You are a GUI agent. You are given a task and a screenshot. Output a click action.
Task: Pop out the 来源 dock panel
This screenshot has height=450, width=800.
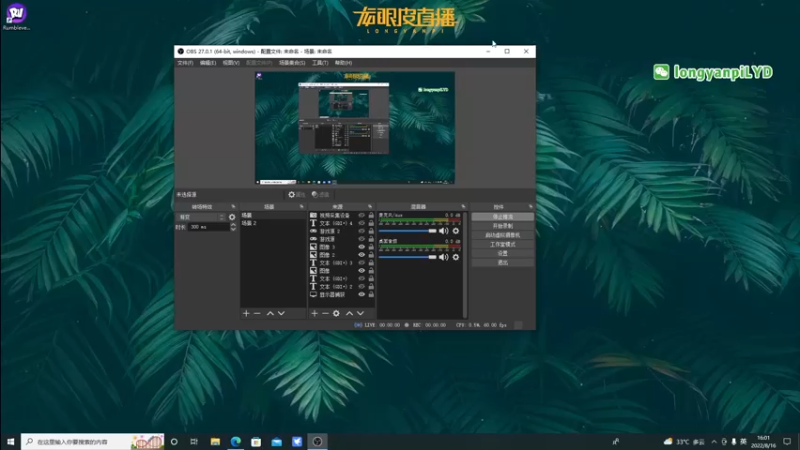click(x=370, y=207)
